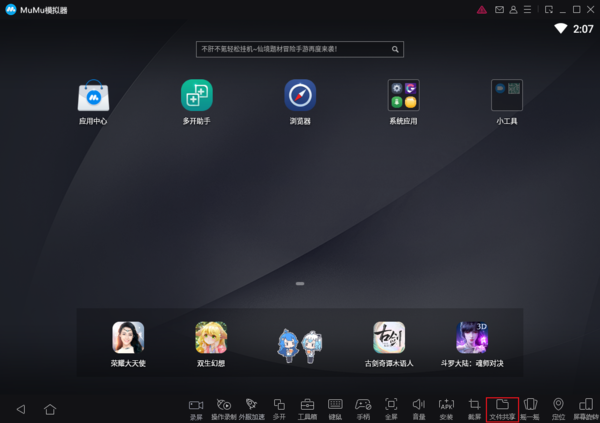Go to the Android home screen

point(50,409)
